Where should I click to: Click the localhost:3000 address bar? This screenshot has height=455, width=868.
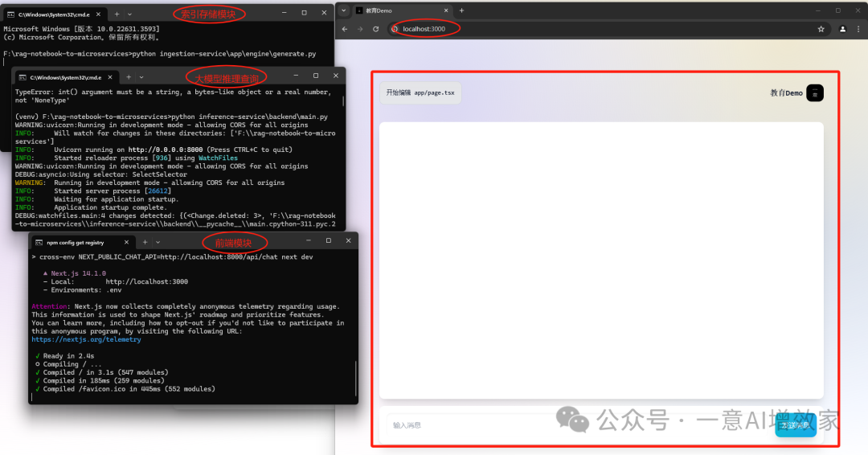(x=608, y=29)
